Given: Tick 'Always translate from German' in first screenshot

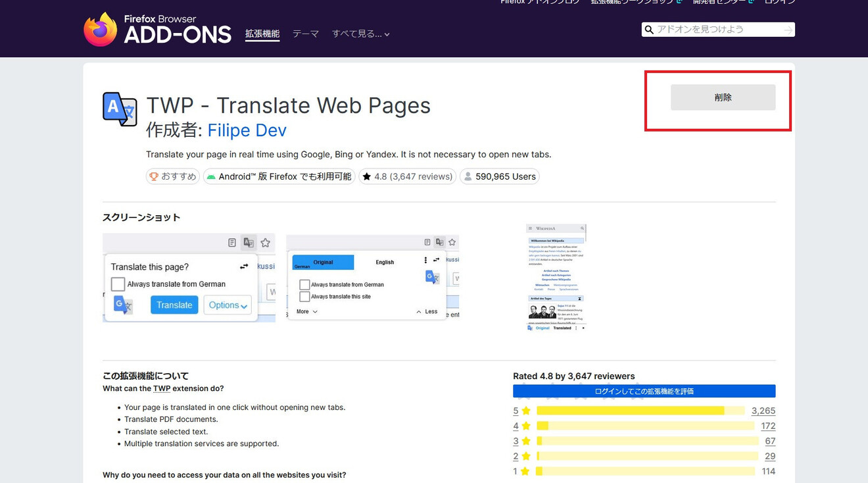Looking at the screenshot, I should tap(118, 284).
